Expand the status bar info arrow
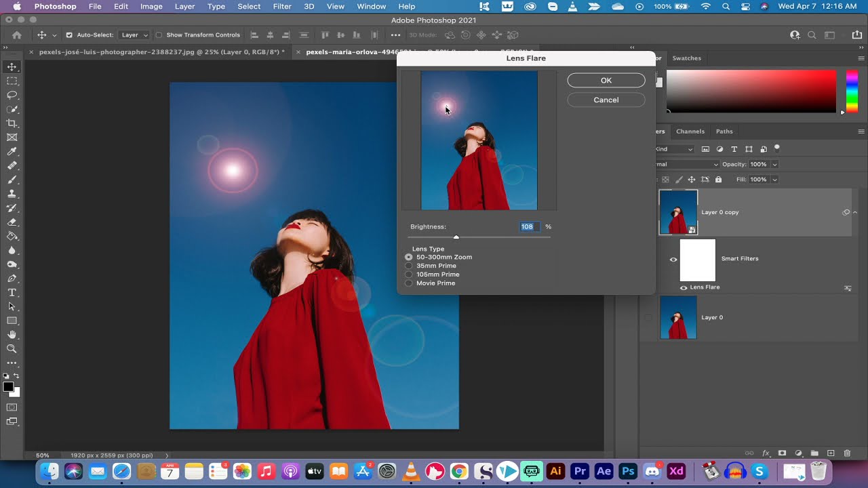 (x=167, y=455)
